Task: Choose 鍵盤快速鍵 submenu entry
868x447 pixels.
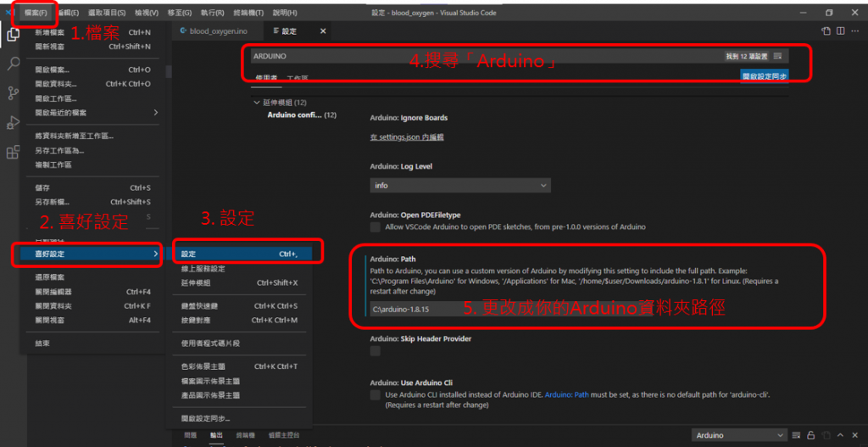Action: 239,306
